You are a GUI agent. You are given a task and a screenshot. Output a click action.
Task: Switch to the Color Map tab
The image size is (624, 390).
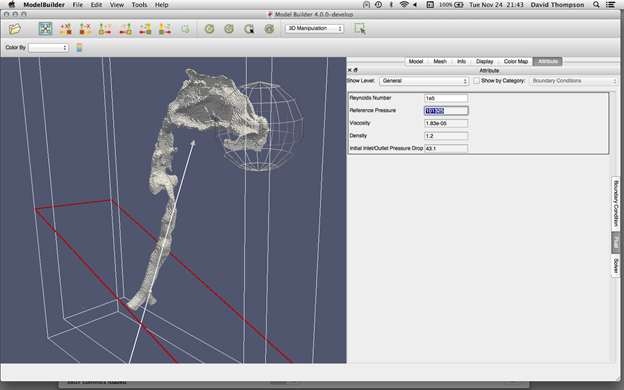click(x=516, y=61)
